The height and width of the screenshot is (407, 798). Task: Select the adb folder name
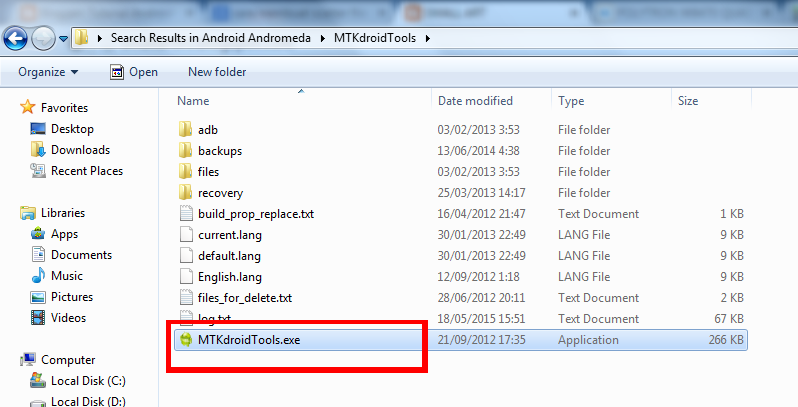coord(208,130)
